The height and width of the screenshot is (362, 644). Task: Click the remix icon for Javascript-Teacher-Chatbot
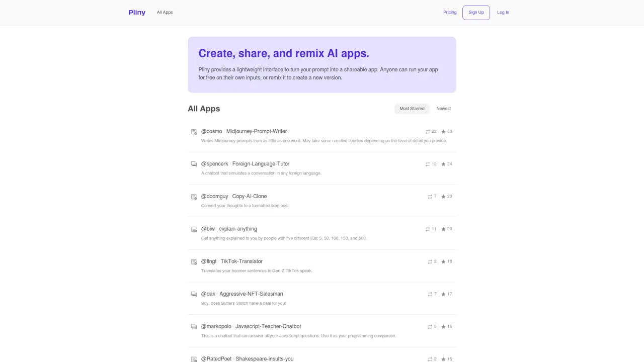430,326
